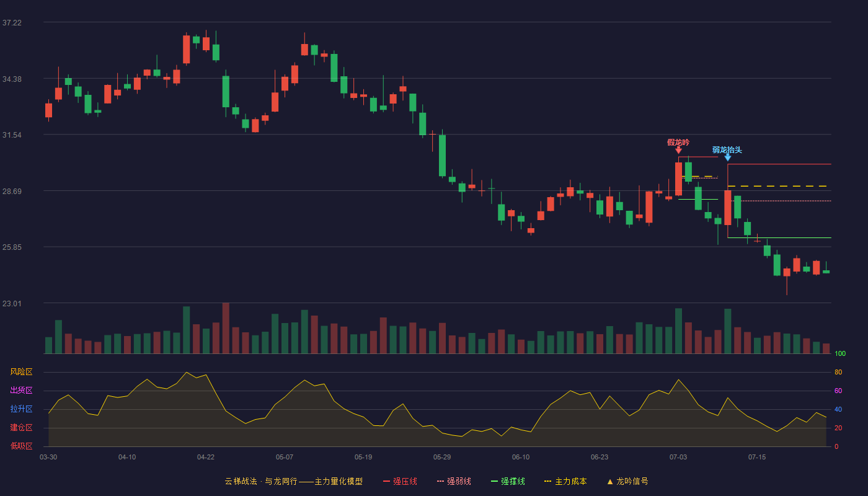Click the red 20 indicator scale label
Screen dimensions: 868x496
838,428
